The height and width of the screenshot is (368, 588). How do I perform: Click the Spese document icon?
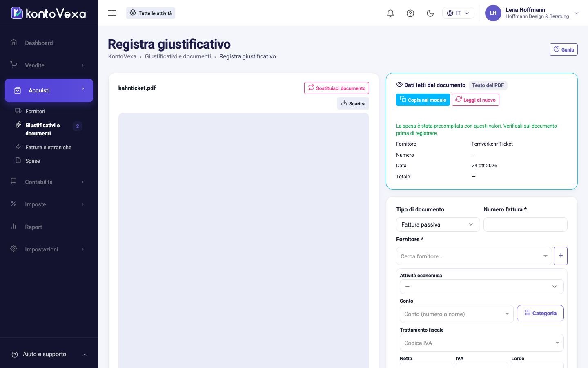(x=18, y=160)
